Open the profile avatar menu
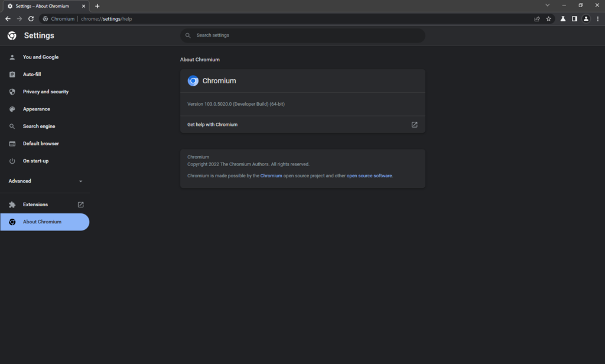Image resolution: width=605 pixels, height=364 pixels. tap(586, 18)
